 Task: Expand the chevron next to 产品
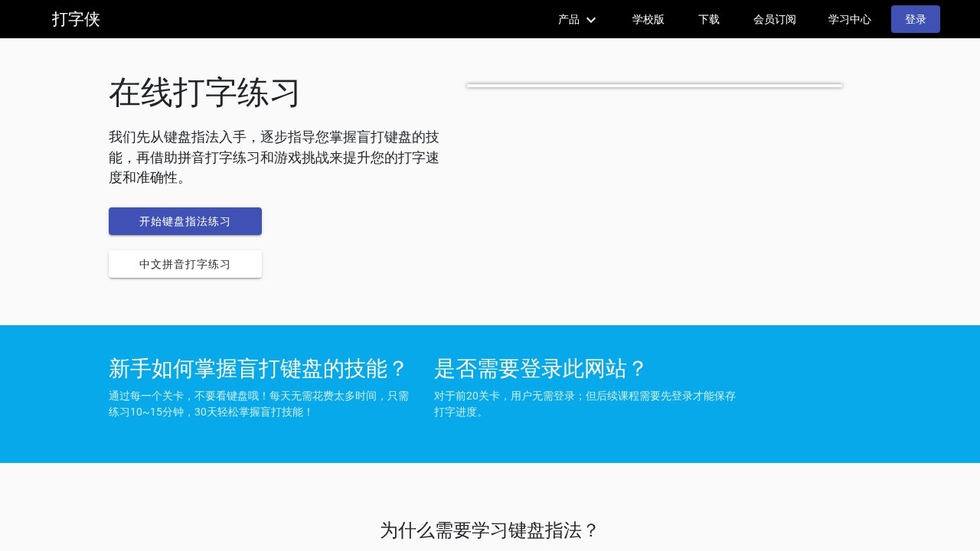click(590, 20)
